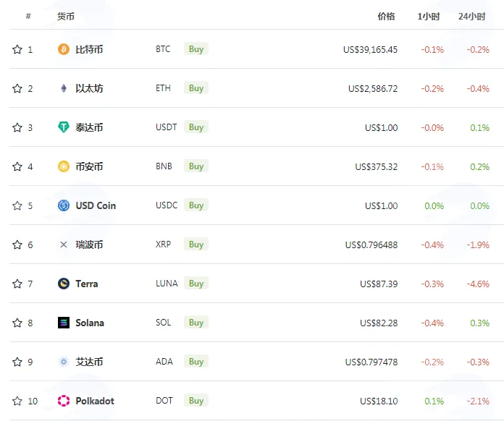Click the Ethereum diamond logo icon
504x421 pixels.
click(x=63, y=88)
